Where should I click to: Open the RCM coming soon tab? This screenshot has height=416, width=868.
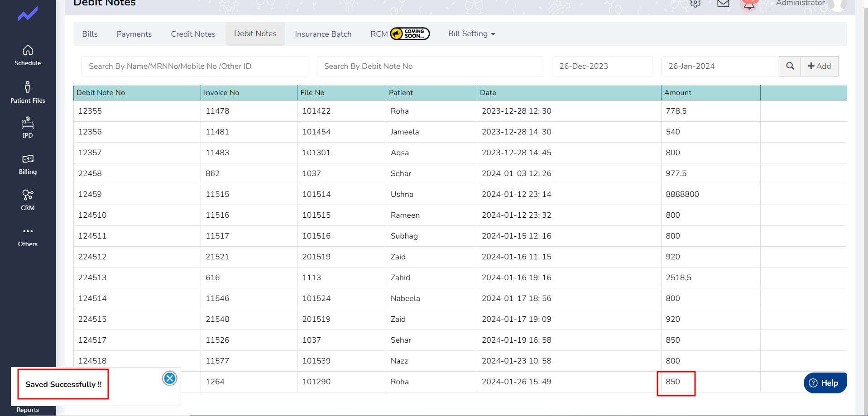pyautogui.click(x=400, y=34)
